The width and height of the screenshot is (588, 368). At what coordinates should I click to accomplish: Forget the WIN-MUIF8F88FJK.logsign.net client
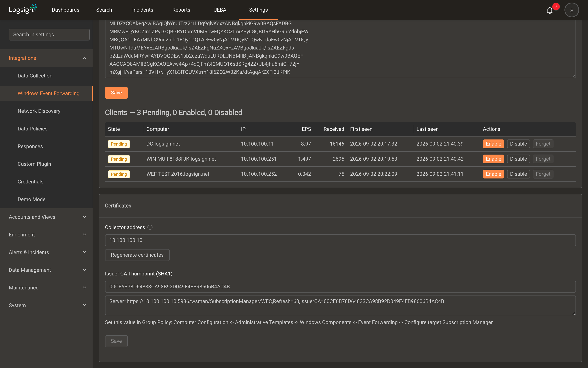point(543,159)
